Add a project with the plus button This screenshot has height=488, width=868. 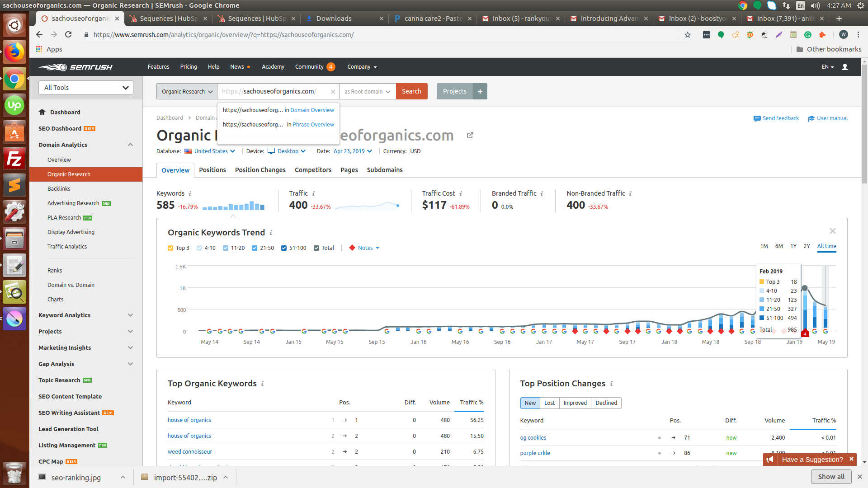click(x=480, y=91)
